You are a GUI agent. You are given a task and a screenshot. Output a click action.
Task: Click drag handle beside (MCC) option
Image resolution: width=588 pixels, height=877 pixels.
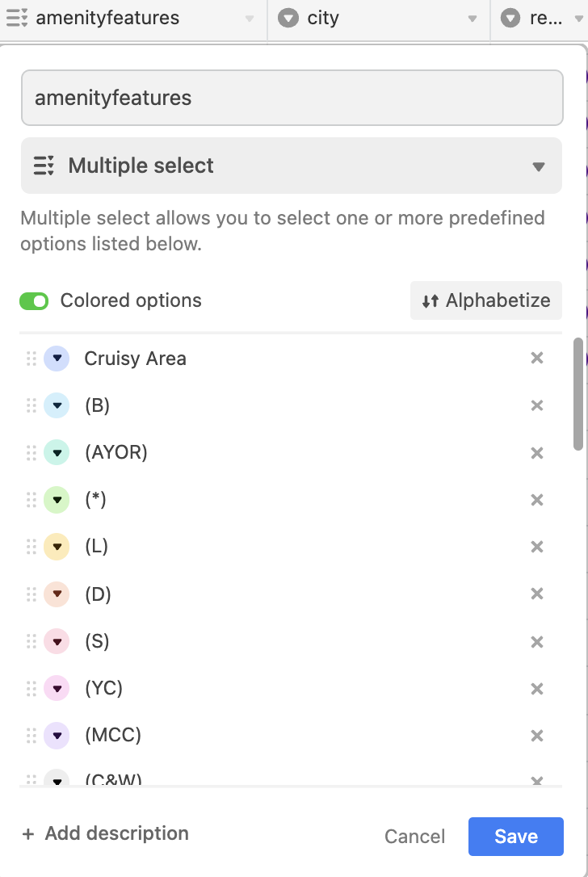point(31,736)
